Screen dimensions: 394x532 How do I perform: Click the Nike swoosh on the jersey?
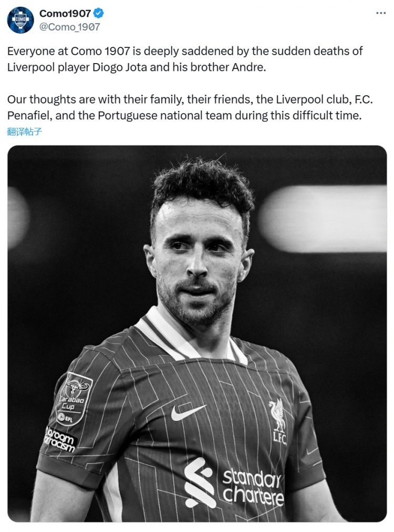click(188, 412)
